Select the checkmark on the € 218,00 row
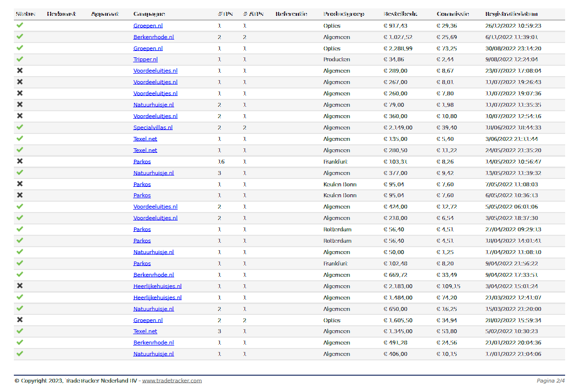 20,218
